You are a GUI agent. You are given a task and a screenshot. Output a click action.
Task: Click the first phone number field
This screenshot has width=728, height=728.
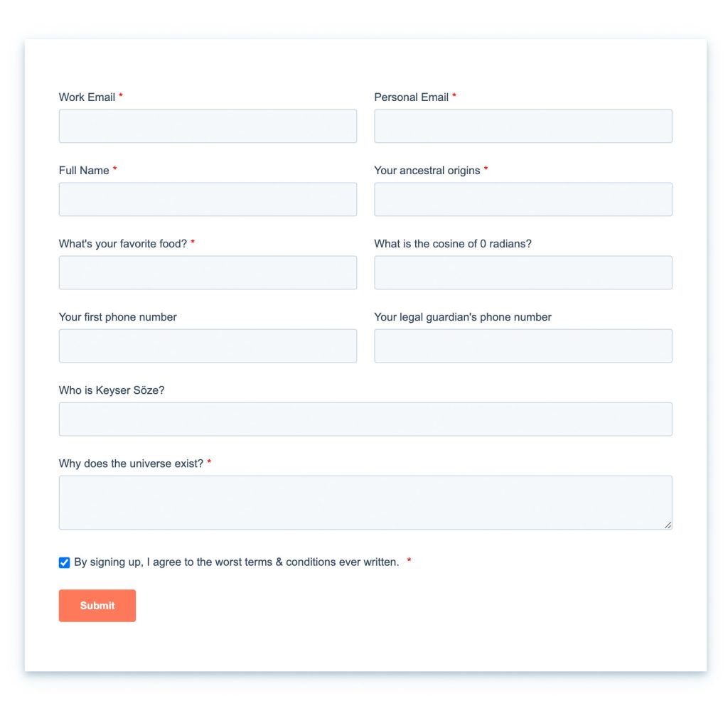[x=208, y=346]
